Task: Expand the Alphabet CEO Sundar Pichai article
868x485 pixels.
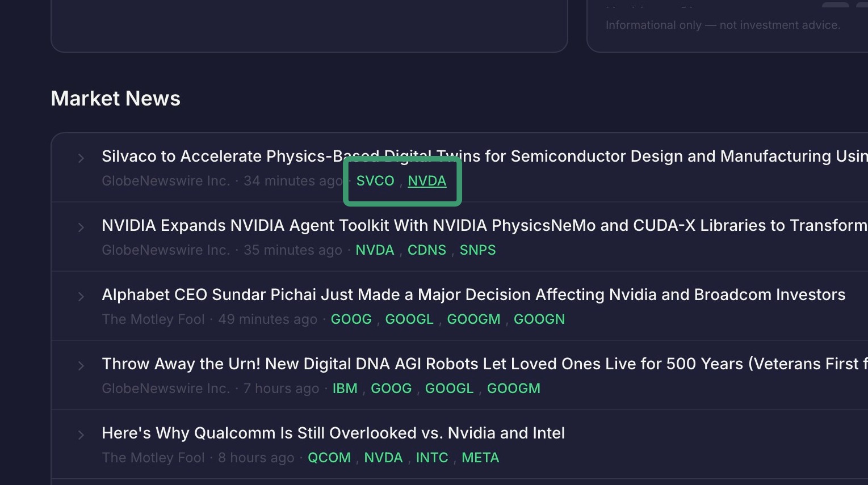Action: 81,297
